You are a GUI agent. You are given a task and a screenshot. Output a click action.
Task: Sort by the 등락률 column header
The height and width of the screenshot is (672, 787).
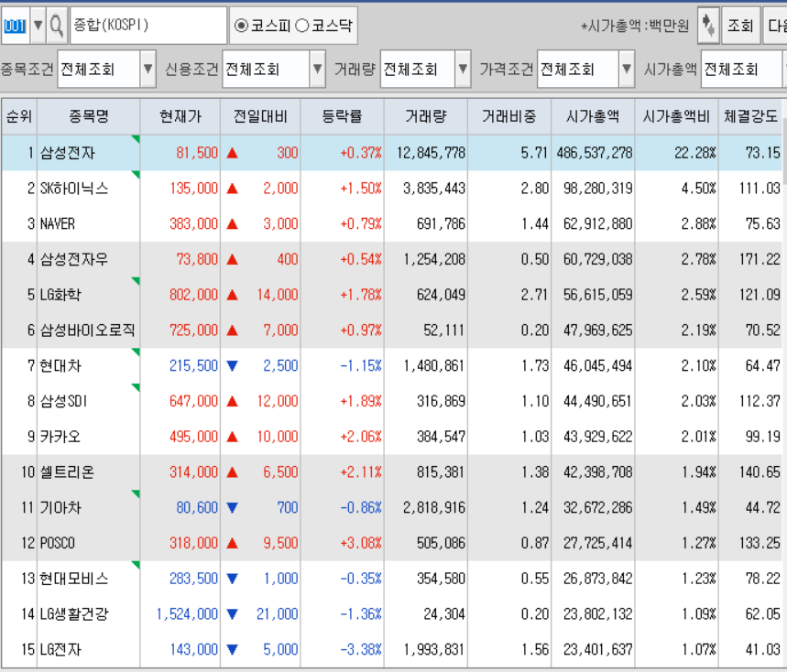tap(342, 116)
